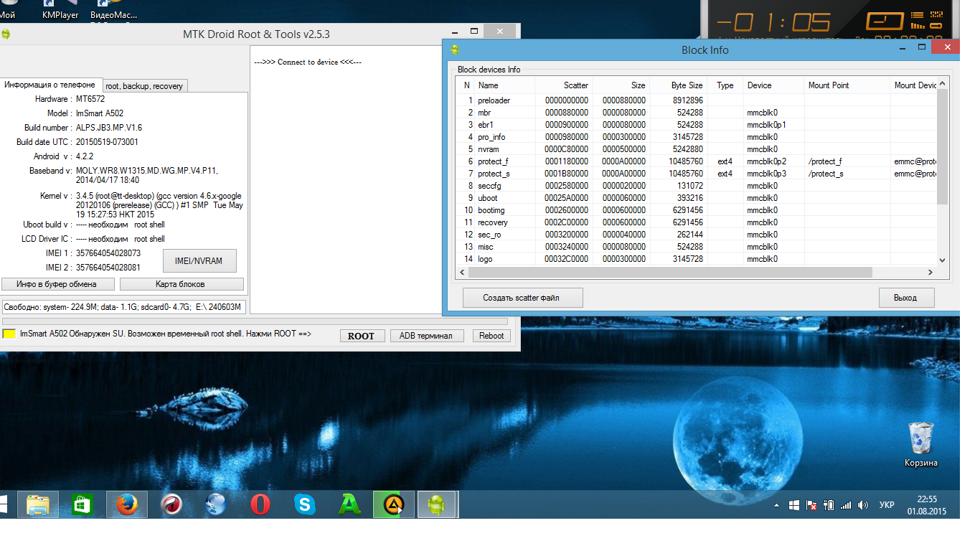Open Skype from the taskbar
The height and width of the screenshot is (551, 980).
point(305,505)
